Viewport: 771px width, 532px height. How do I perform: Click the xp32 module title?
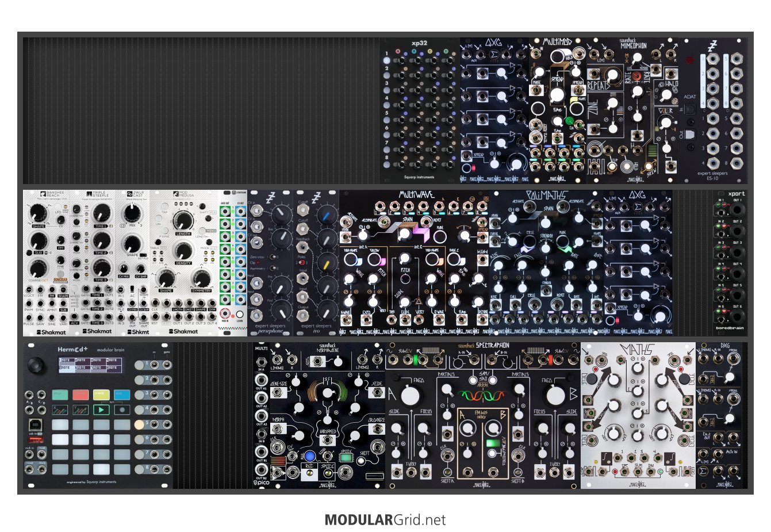click(420, 43)
